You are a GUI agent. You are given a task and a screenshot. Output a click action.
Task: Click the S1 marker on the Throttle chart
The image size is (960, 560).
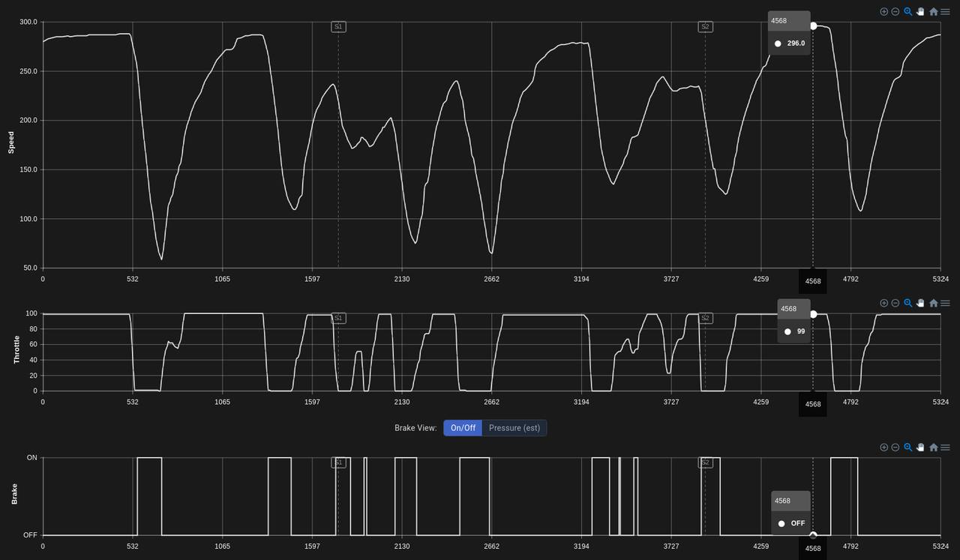(x=338, y=318)
